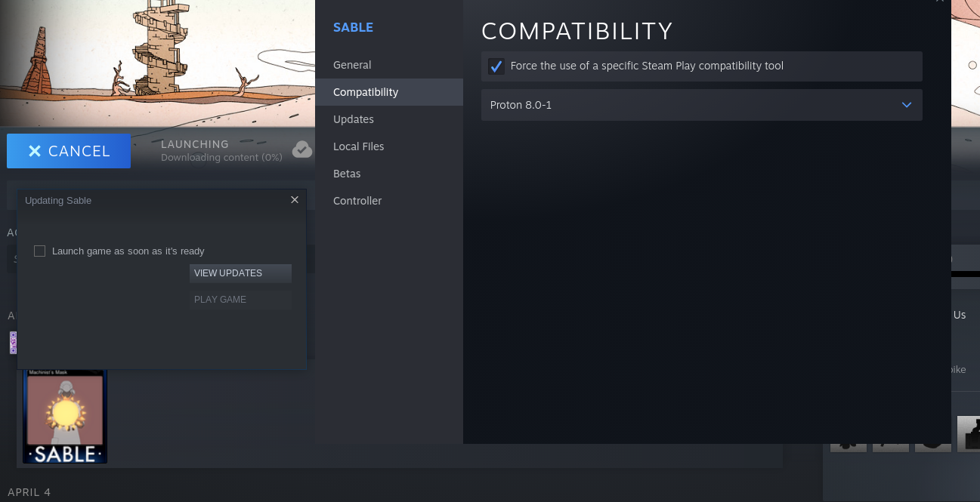The image size is (980, 502).
Task: Open the Proton 8.0-1 version dropdown
Action: [702, 105]
